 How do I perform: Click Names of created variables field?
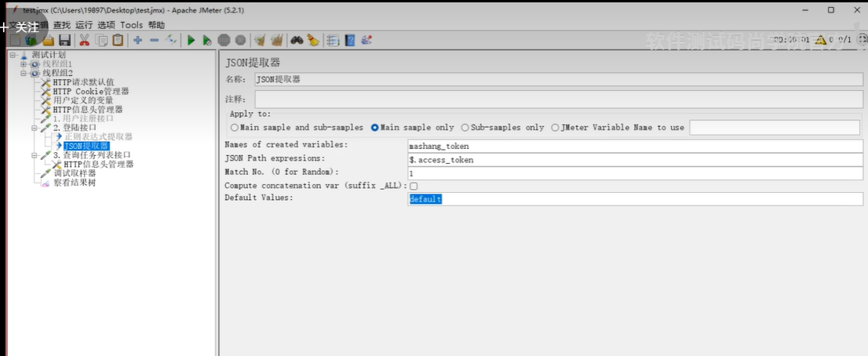[x=634, y=146]
